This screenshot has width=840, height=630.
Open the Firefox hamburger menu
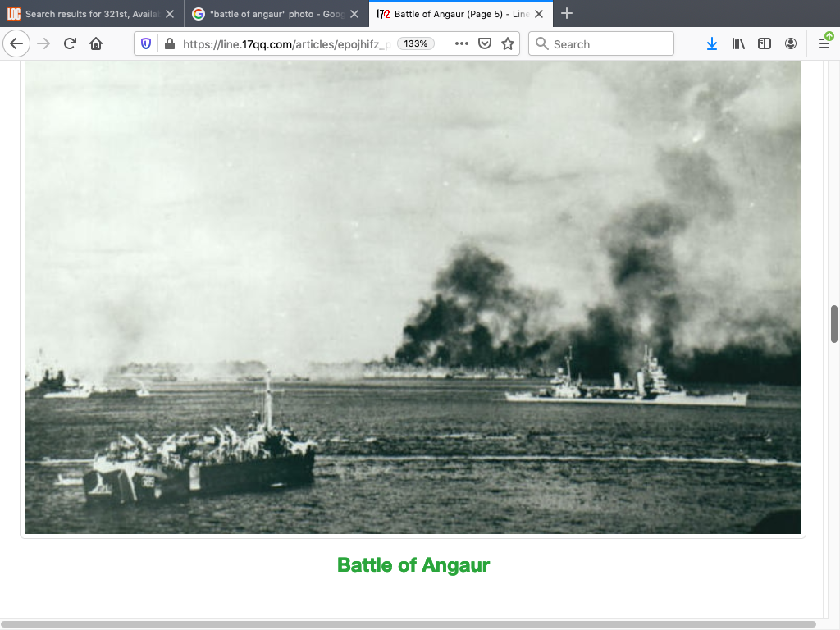tap(824, 44)
